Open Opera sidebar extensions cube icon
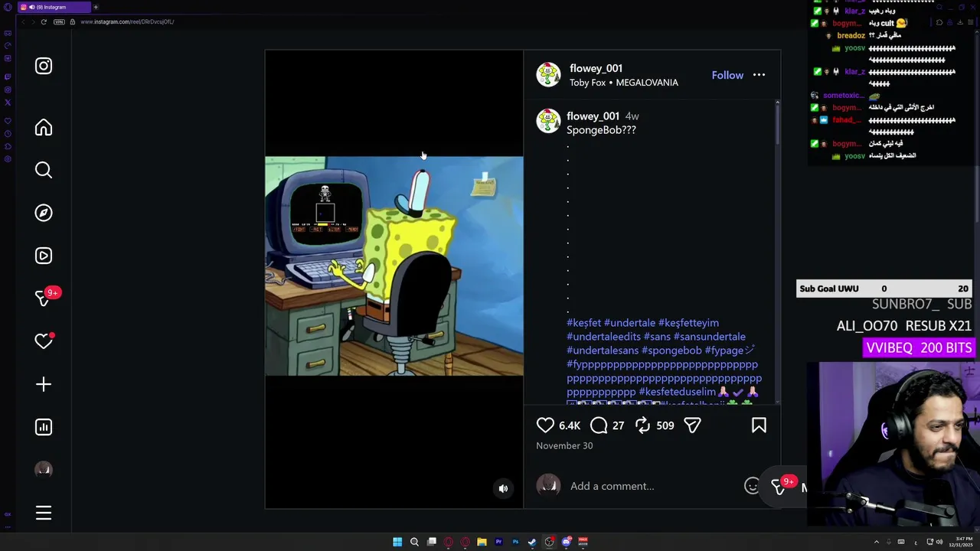 (8, 146)
